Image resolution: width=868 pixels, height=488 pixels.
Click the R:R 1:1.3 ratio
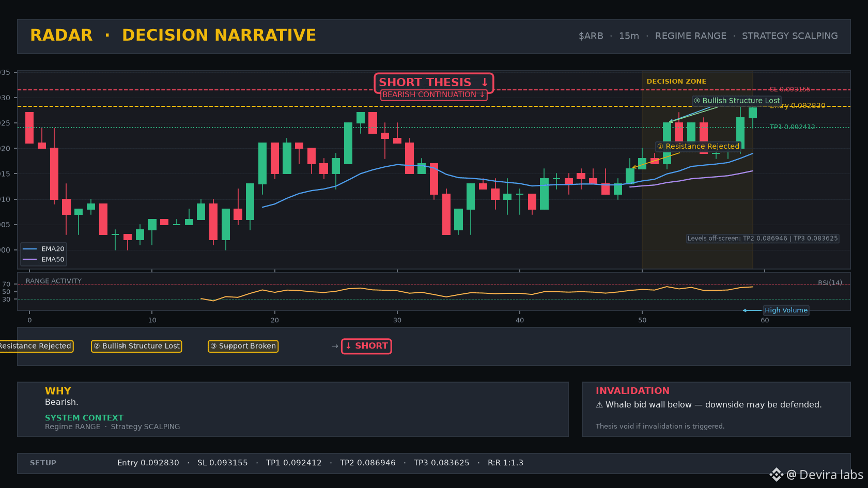click(506, 463)
